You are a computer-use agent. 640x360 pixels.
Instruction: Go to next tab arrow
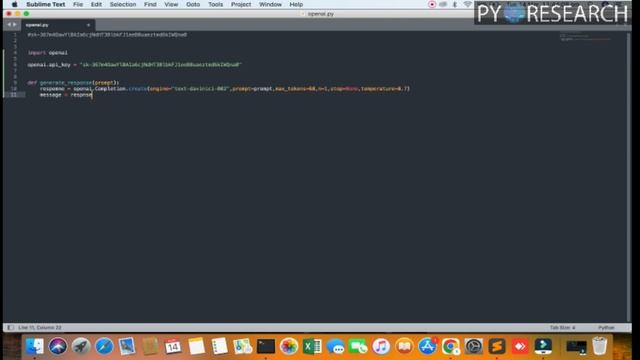point(15,25)
